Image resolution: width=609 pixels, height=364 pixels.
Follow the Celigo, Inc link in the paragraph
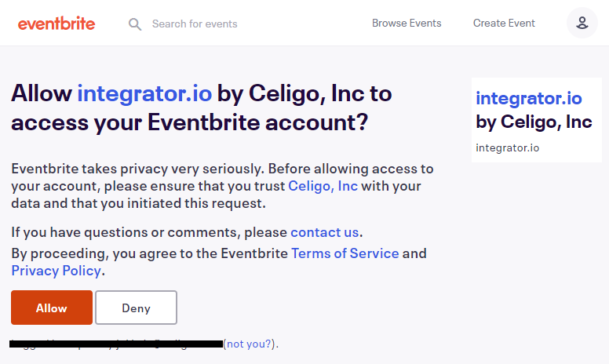(323, 186)
